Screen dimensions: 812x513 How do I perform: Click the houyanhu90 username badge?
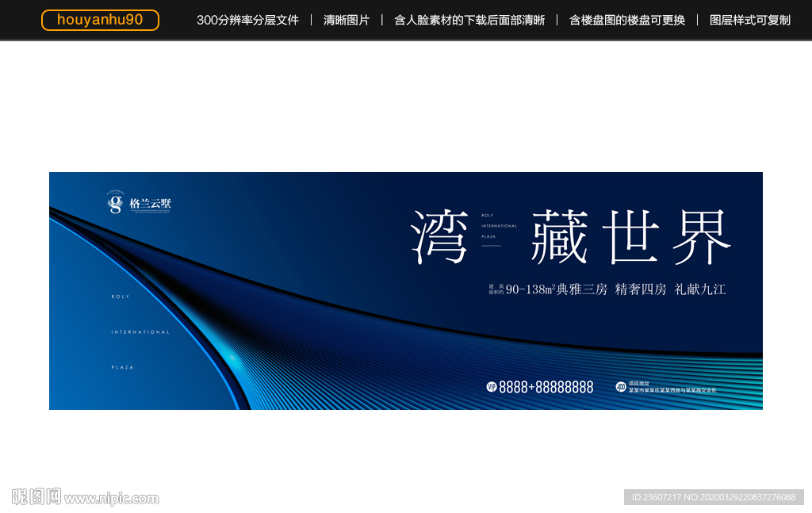(x=100, y=20)
